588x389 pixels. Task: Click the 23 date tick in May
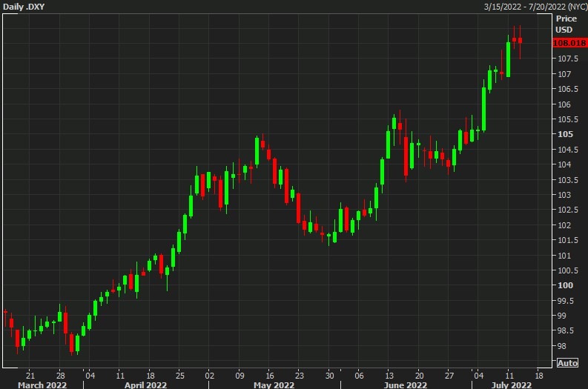300,376
